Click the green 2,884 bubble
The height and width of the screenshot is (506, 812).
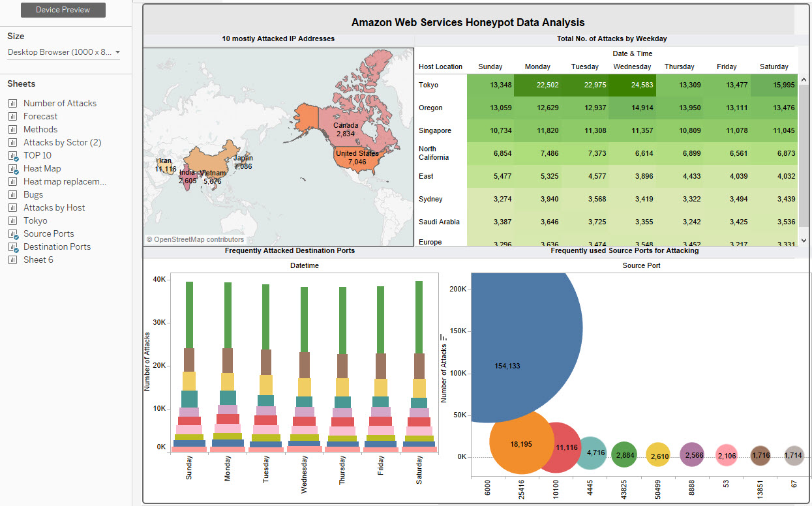tap(624, 455)
